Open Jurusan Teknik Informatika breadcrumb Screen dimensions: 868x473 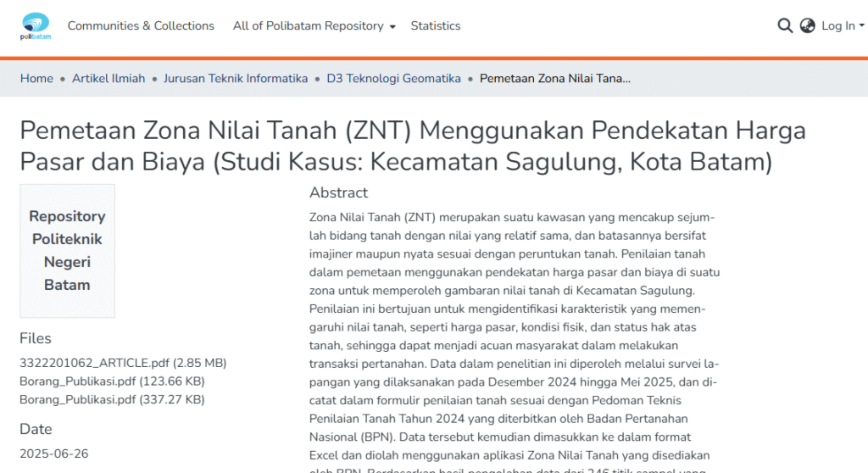pyautogui.click(x=236, y=79)
